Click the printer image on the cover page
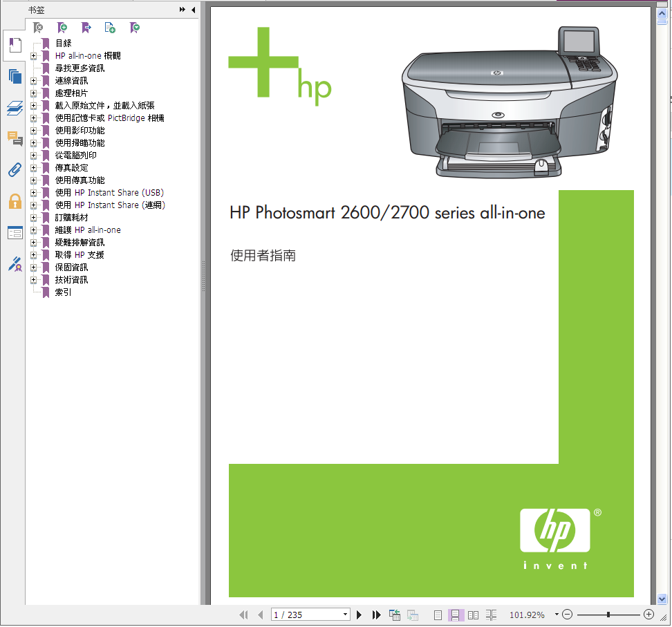Viewport: 672px width, 627px height. [510, 102]
